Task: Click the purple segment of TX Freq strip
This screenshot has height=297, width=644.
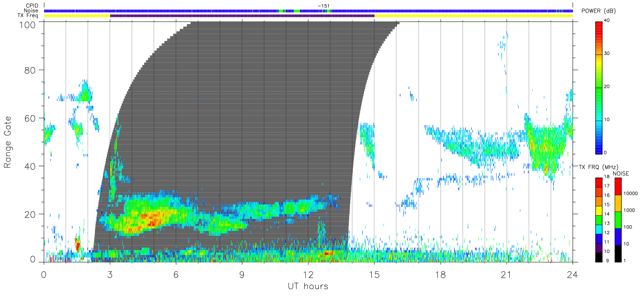Action: 242,16
